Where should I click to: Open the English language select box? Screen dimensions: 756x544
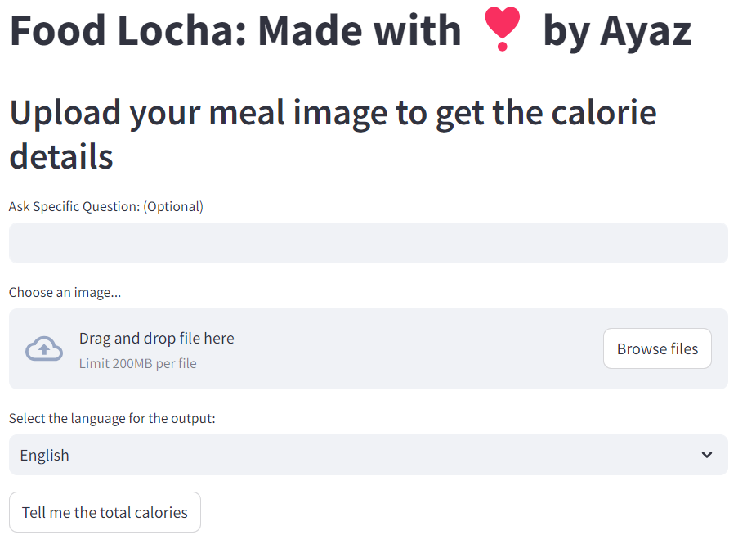368,455
